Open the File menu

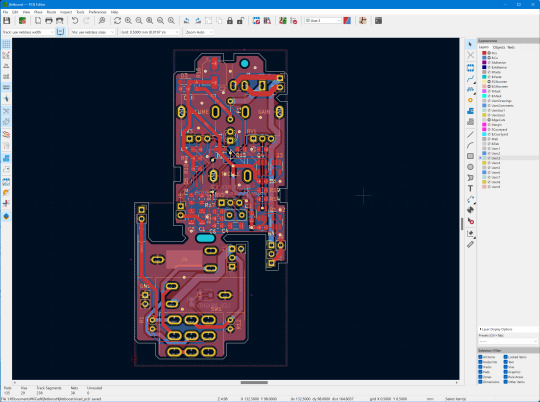click(5, 12)
